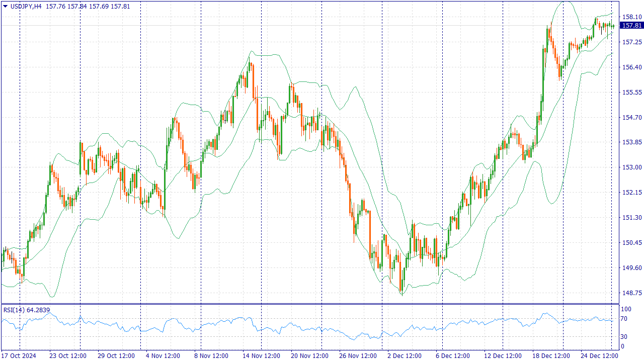The width and height of the screenshot is (644, 362).
Task: Click the 158.10 price scale label
Action: point(631,17)
